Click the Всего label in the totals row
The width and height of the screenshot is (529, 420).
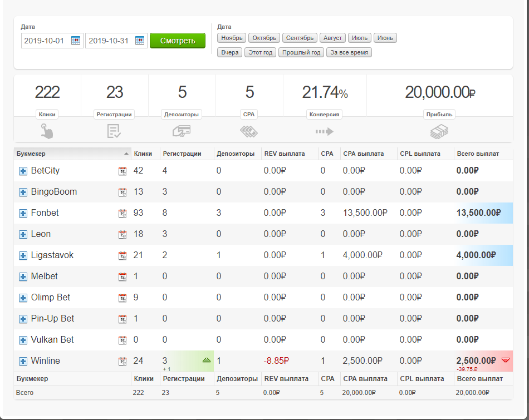pos(25,393)
